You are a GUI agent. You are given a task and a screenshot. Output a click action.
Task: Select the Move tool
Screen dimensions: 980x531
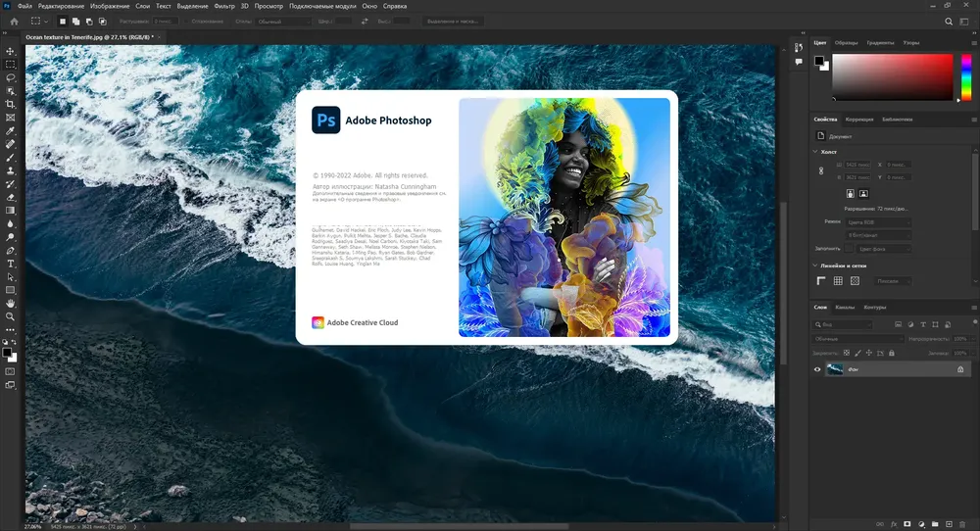[10, 51]
